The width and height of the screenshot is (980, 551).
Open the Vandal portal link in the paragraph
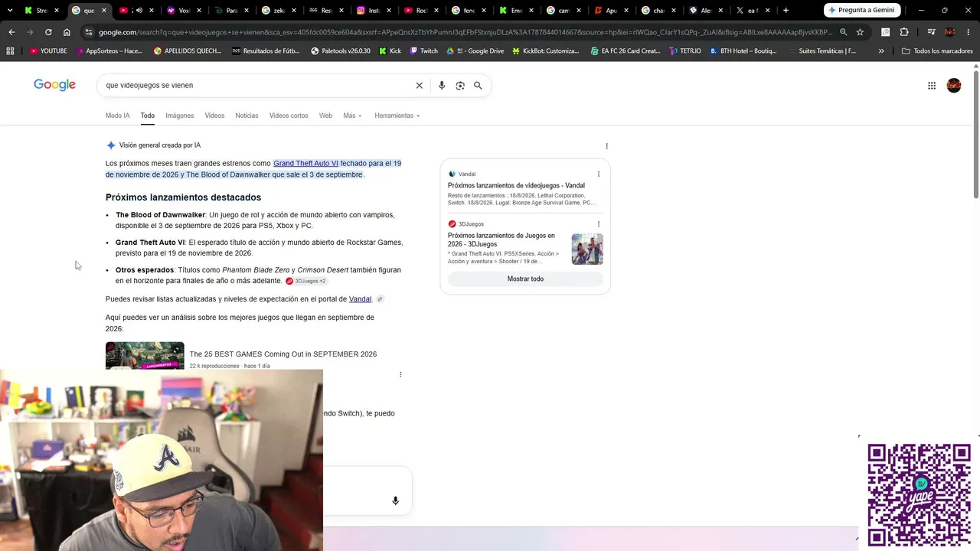click(360, 299)
